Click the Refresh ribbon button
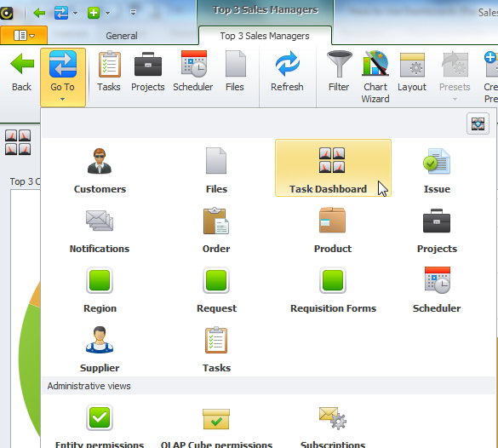498x448 pixels. [x=287, y=72]
